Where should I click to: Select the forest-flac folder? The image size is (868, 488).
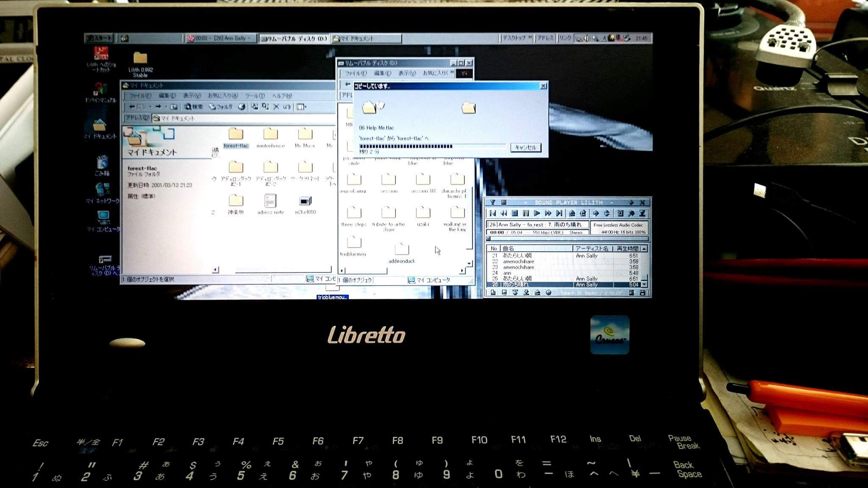coord(236,138)
